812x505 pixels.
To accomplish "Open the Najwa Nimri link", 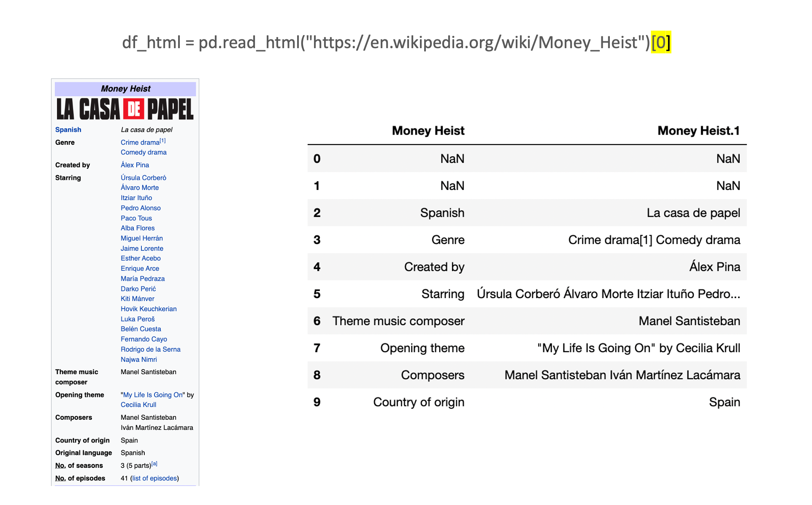I will click(x=139, y=359).
